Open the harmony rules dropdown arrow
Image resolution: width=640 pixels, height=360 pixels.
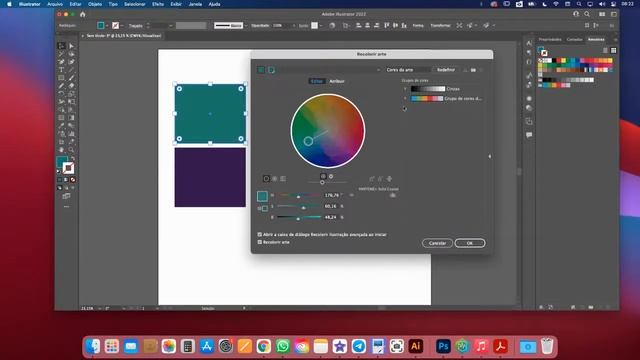coord(378,70)
